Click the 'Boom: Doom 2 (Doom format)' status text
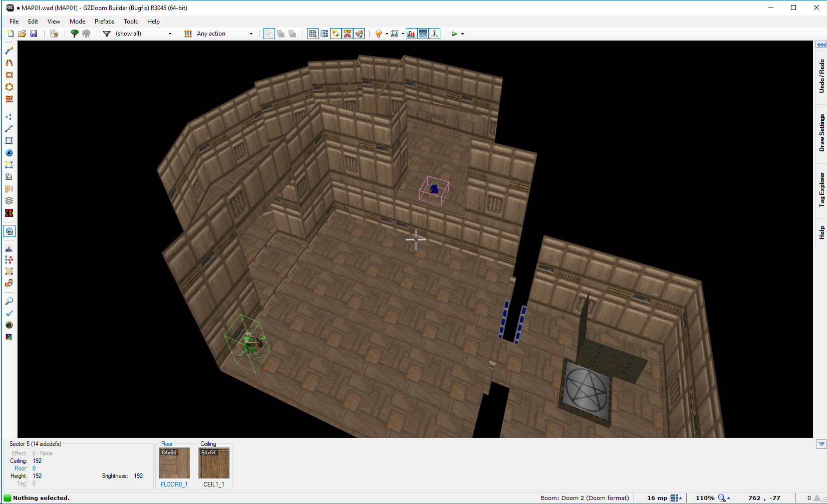 click(x=585, y=498)
